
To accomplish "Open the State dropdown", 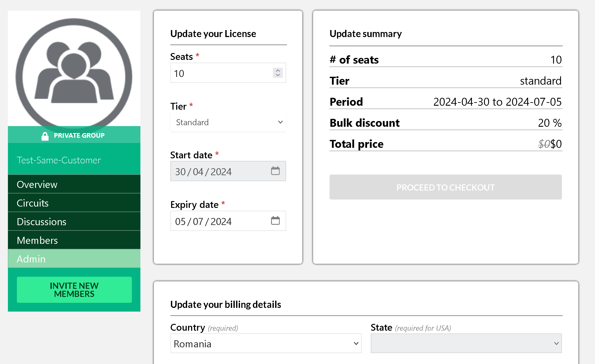I will [466, 343].
